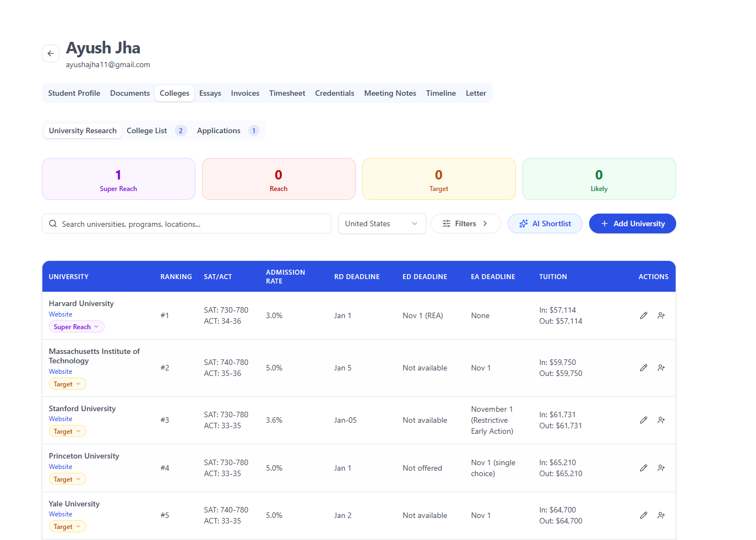Expand the Filters panel

[x=465, y=223]
